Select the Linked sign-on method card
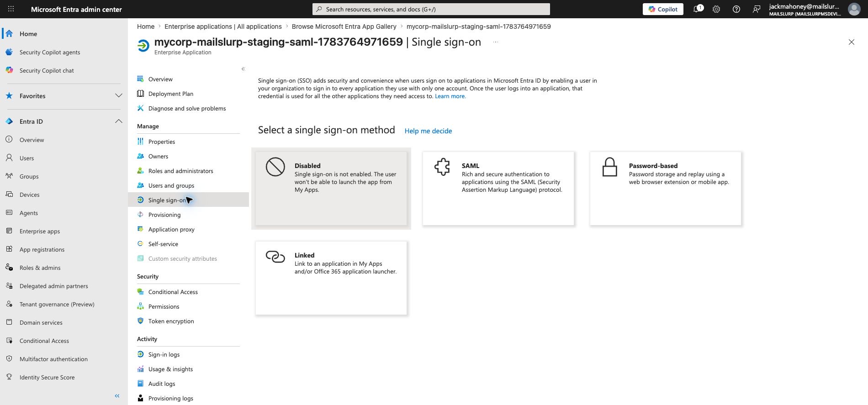The width and height of the screenshot is (868, 405). point(331,278)
